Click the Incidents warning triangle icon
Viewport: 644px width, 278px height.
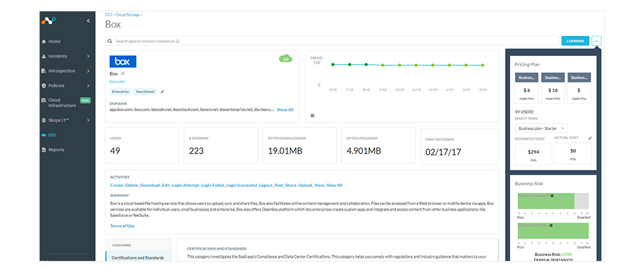[43, 56]
